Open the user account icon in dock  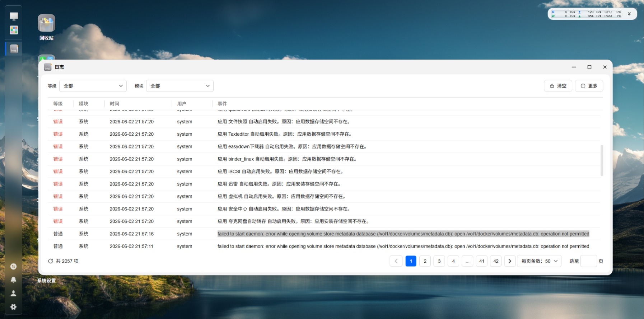[x=13, y=294]
